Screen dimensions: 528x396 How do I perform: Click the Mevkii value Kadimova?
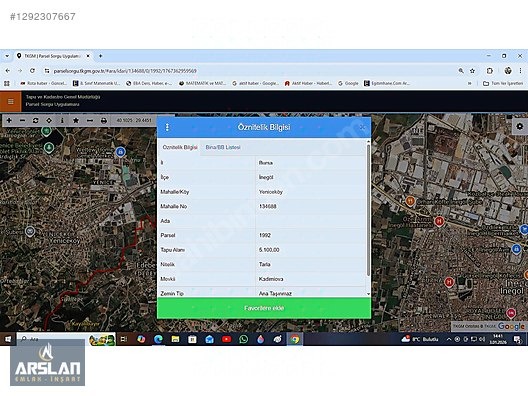pos(271,279)
